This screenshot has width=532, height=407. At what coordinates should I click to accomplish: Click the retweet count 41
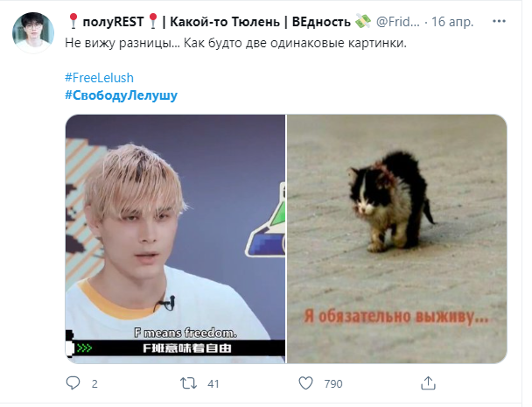tap(213, 384)
